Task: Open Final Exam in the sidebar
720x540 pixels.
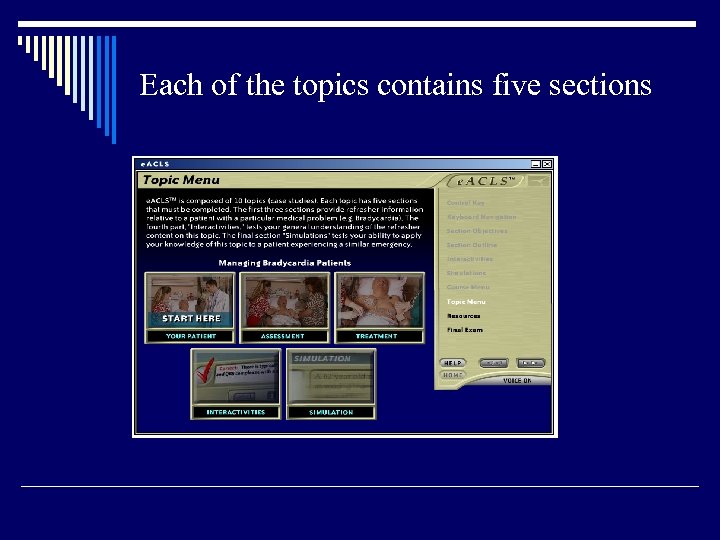Action: (x=465, y=330)
